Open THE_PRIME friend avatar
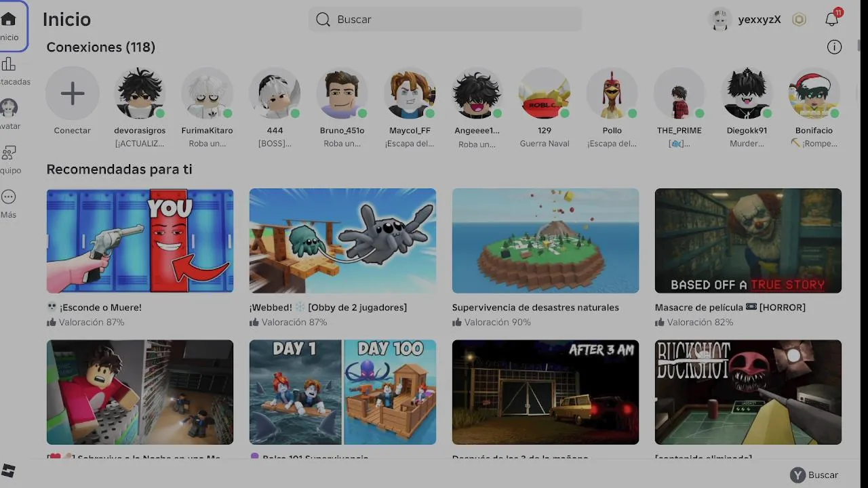 [x=679, y=94]
